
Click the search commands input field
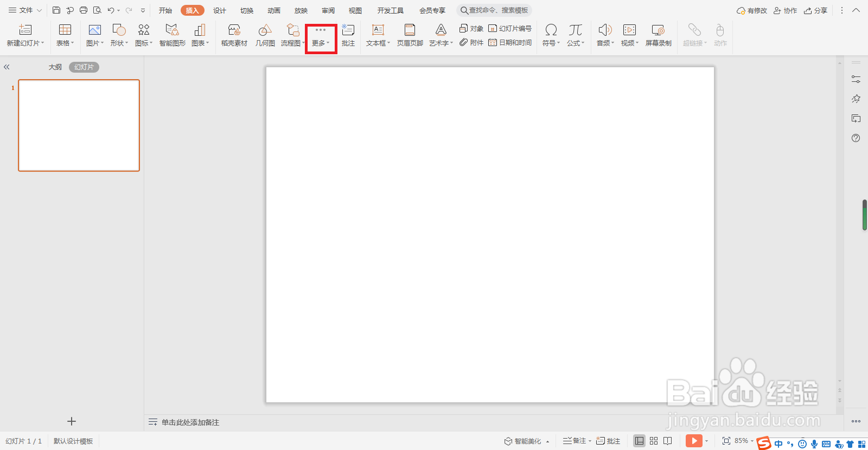494,10
